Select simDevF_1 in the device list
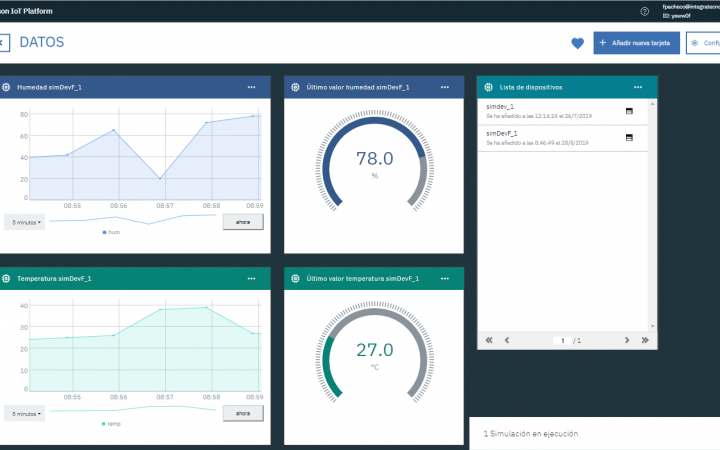Viewport: 720px width, 450px height. point(562,138)
